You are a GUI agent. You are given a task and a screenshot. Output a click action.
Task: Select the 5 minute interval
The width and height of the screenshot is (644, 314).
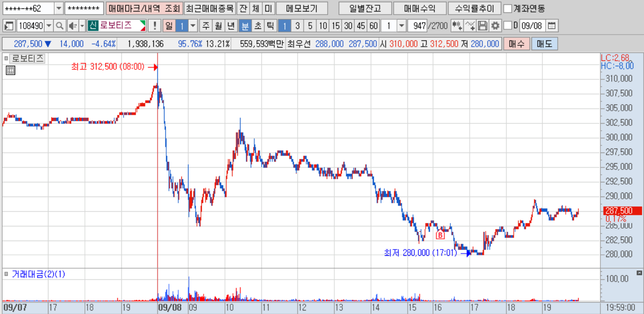coord(310,26)
